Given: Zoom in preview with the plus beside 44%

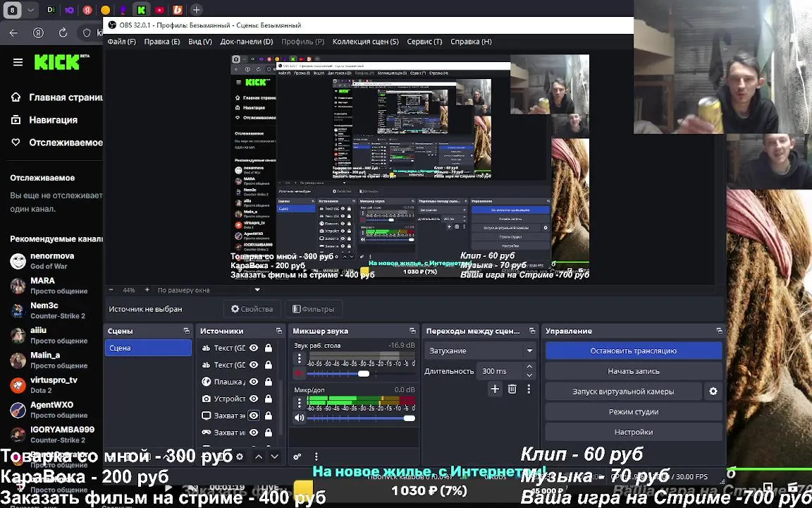Looking at the screenshot, I should coord(147,290).
